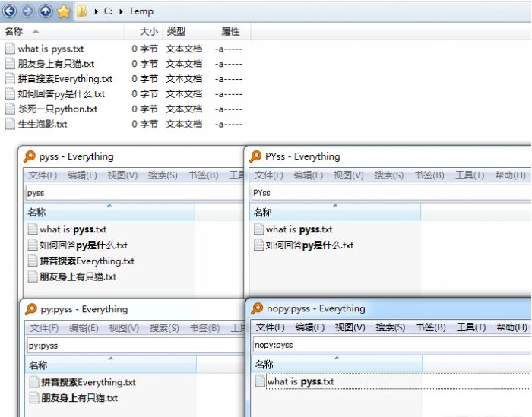Open 搜索(S) menu in pyss window

tap(163, 175)
